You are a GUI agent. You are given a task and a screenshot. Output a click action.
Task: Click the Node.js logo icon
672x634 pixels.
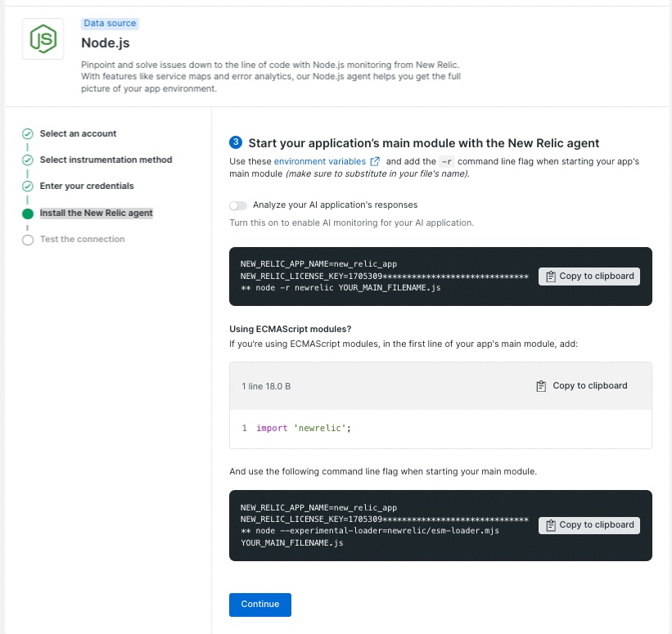tap(43, 38)
